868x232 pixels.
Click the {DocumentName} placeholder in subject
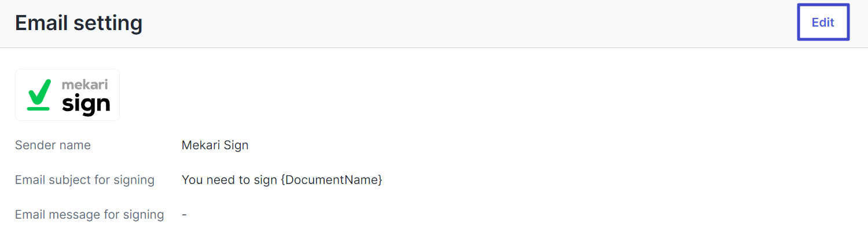point(332,180)
